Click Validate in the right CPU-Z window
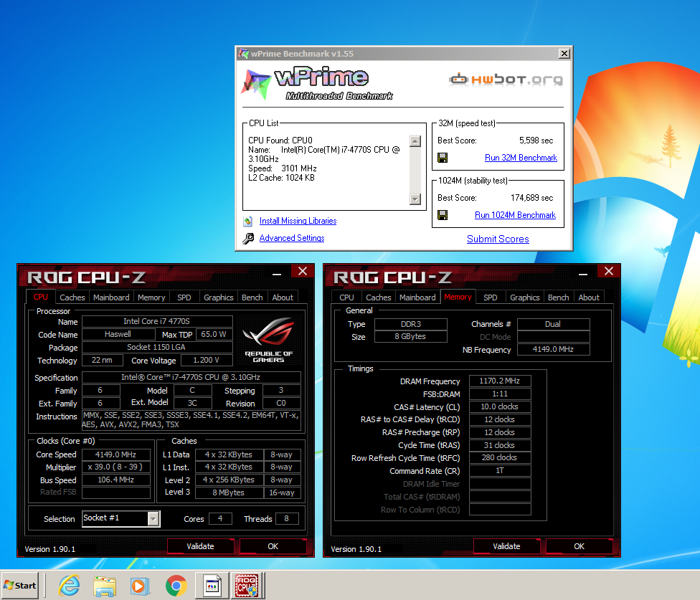Image resolution: width=700 pixels, height=600 pixels. [506, 546]
